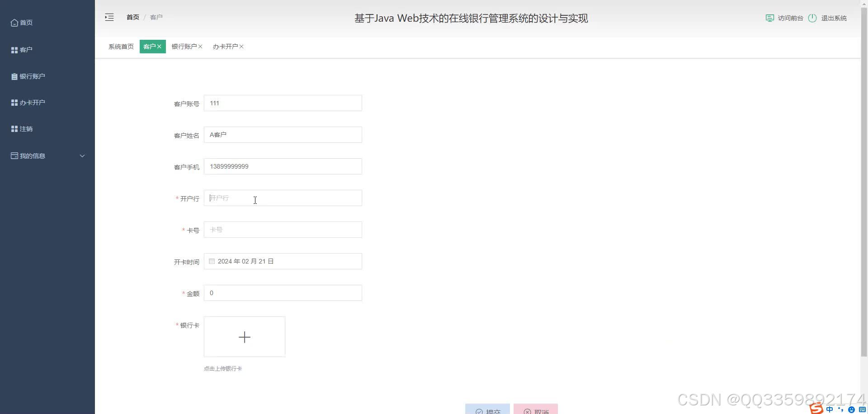Focus the 金额 input field
This screenshot has width=868, height=414.
pyautogui.click(x=283, y=293)
